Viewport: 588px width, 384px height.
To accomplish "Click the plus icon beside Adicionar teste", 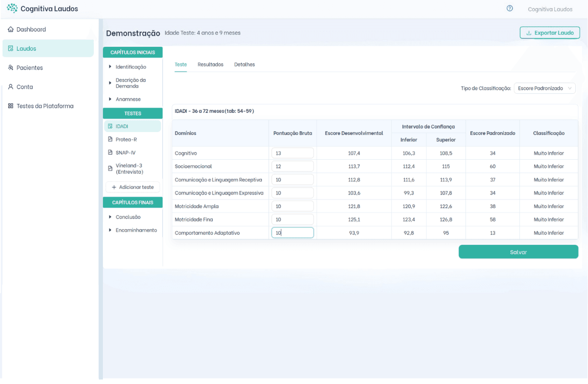I will 114,187.
